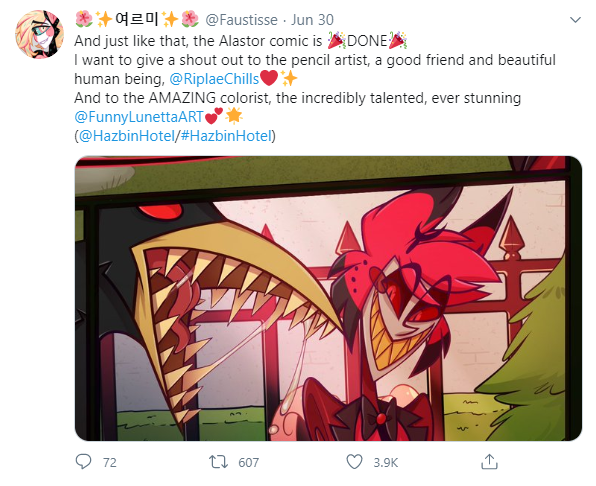Viewport: 596px width, 486px height.
Task: Click the 72 replies count
Action: (x=110, y=462)
